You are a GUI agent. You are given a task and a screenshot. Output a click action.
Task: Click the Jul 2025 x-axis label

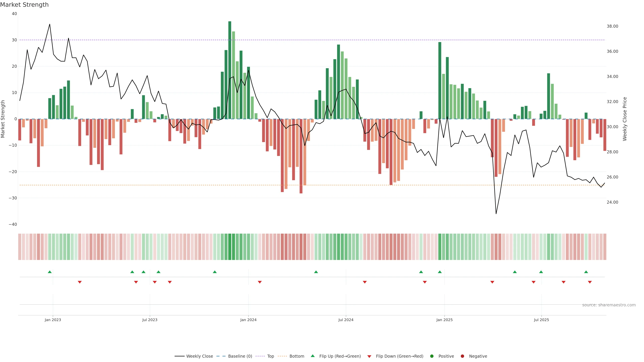click(x=541, y=320)
